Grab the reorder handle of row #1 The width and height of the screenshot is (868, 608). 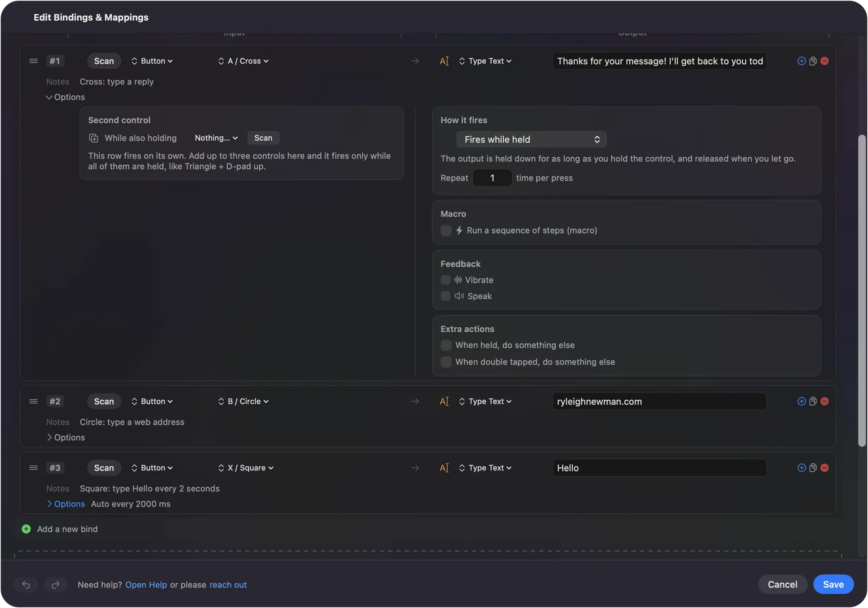click(x=33, y=61)
